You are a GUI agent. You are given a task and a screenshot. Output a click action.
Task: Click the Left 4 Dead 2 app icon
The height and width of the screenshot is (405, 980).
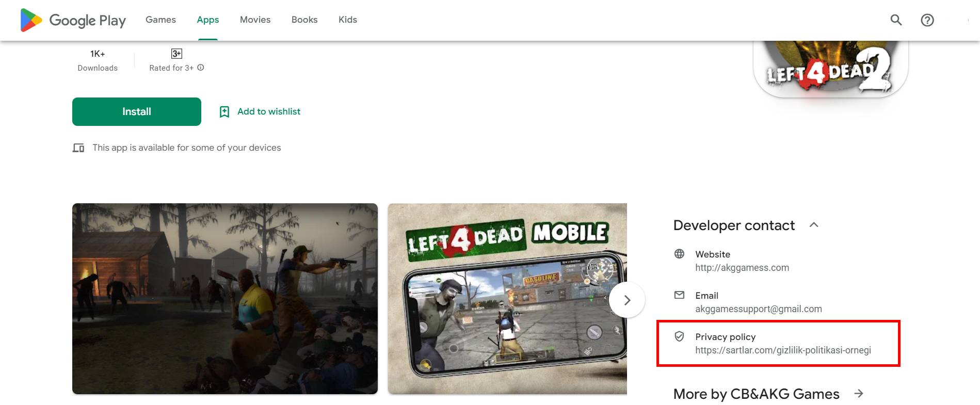click(830, 69)
